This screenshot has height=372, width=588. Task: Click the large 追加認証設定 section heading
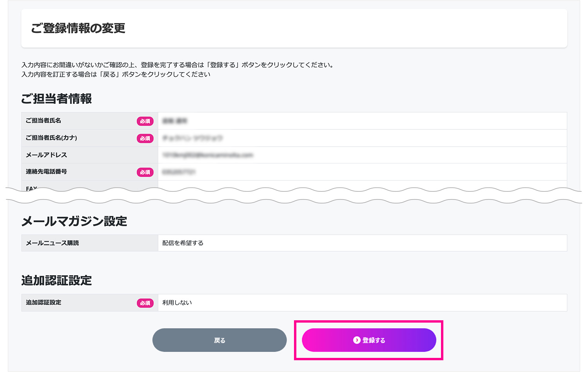click(56, 281)
